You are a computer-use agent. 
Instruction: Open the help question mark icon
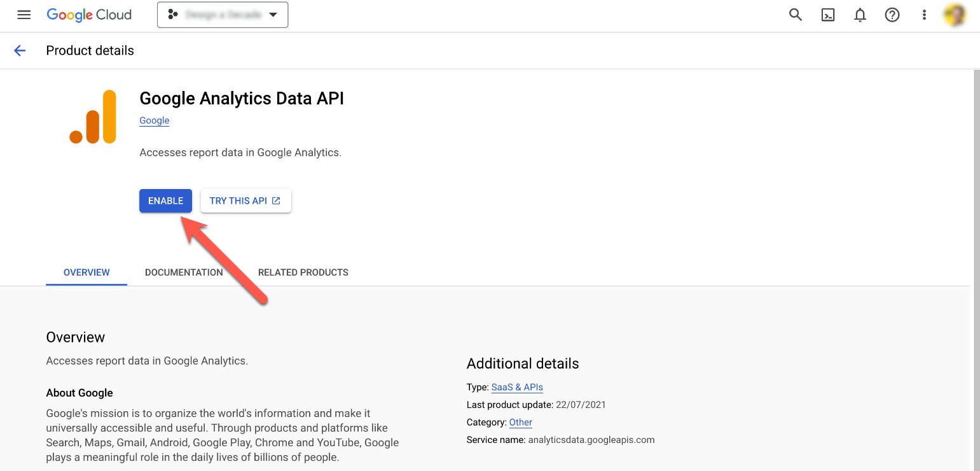(x=892, y=15)
